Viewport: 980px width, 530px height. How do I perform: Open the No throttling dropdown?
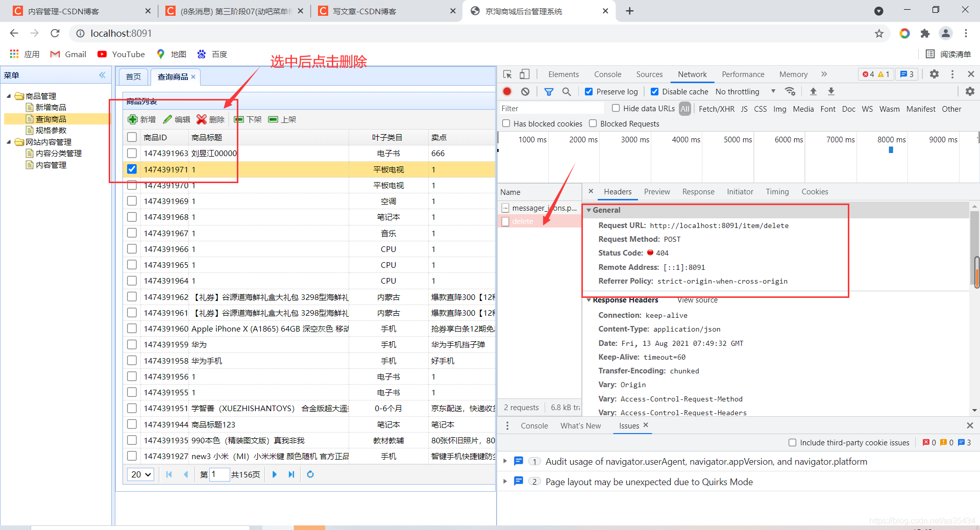click(745, 92)
